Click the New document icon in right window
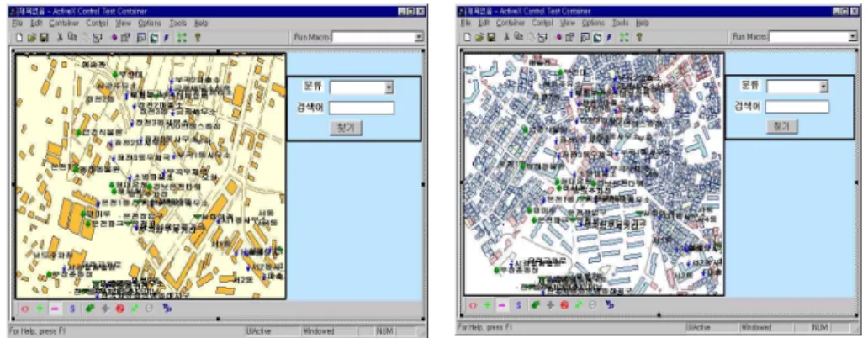Screen dimensions: 868x338 (x=467, y=37)
